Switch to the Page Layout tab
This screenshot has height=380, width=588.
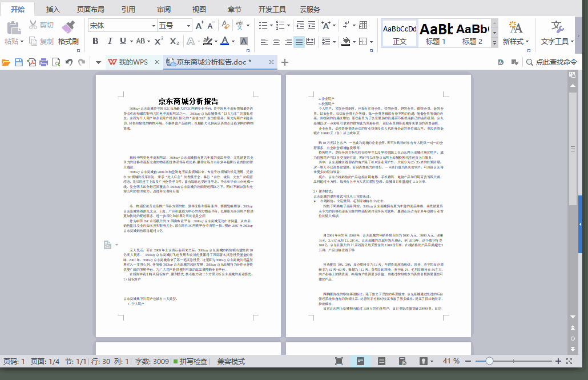[90, 9]
